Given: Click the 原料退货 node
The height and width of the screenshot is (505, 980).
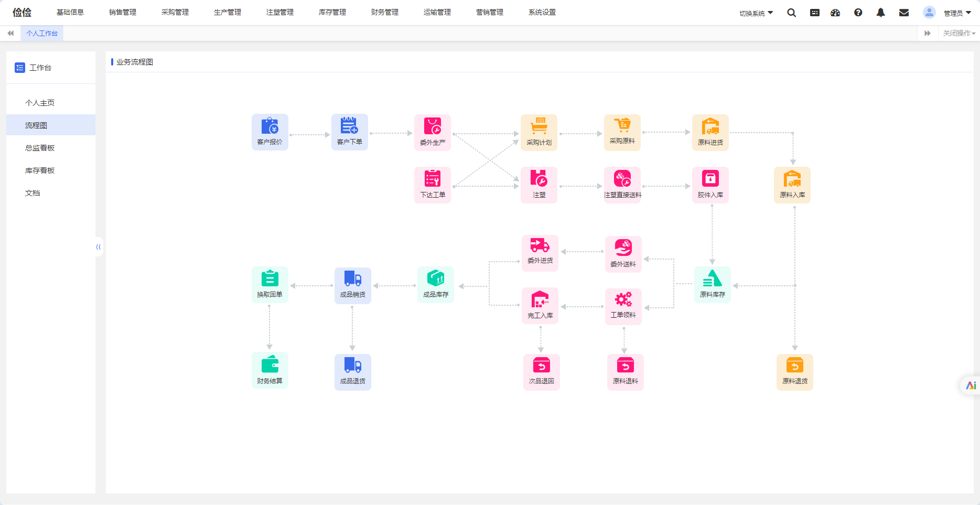Looking at the screenshot, I should [x=795, y=372].
